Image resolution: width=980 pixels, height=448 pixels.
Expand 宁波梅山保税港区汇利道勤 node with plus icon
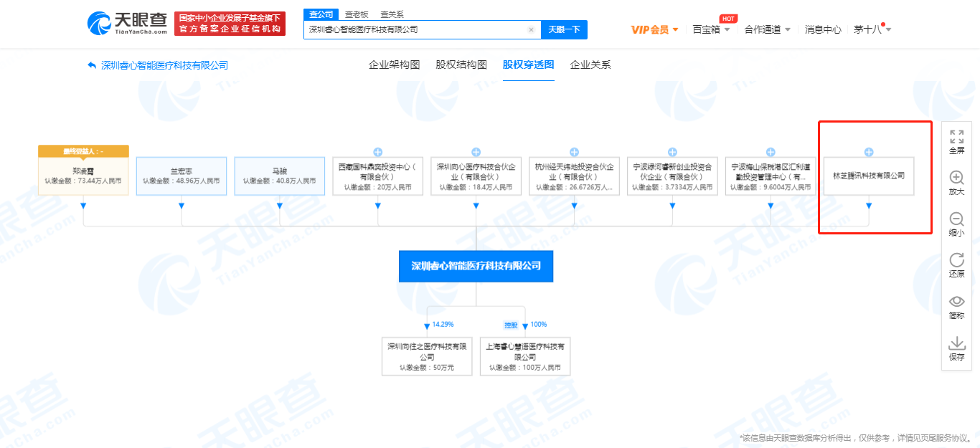pyautogui.click(x=771, y=152)
